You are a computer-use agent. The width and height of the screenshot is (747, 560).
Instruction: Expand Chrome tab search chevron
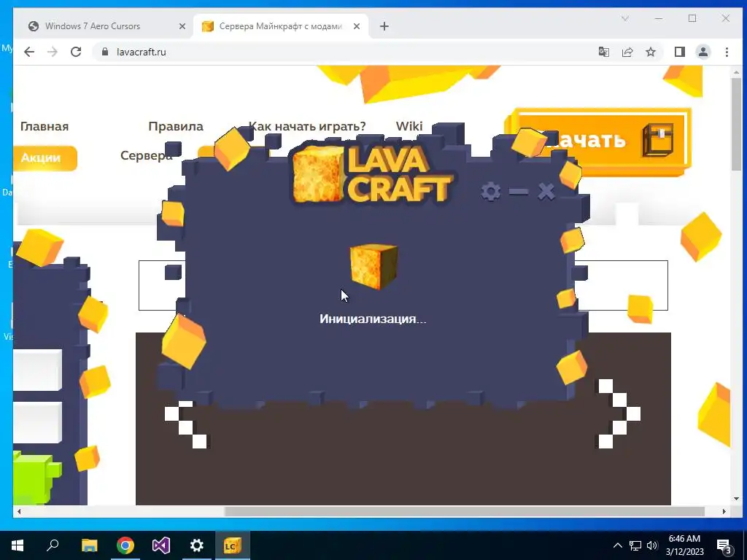point(625,18)
